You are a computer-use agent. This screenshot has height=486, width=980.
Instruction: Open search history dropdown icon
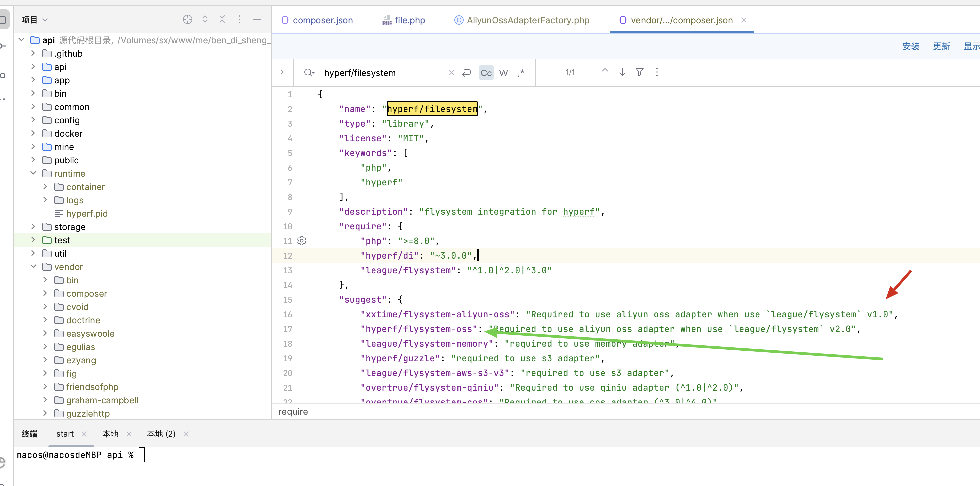(309, 73)
